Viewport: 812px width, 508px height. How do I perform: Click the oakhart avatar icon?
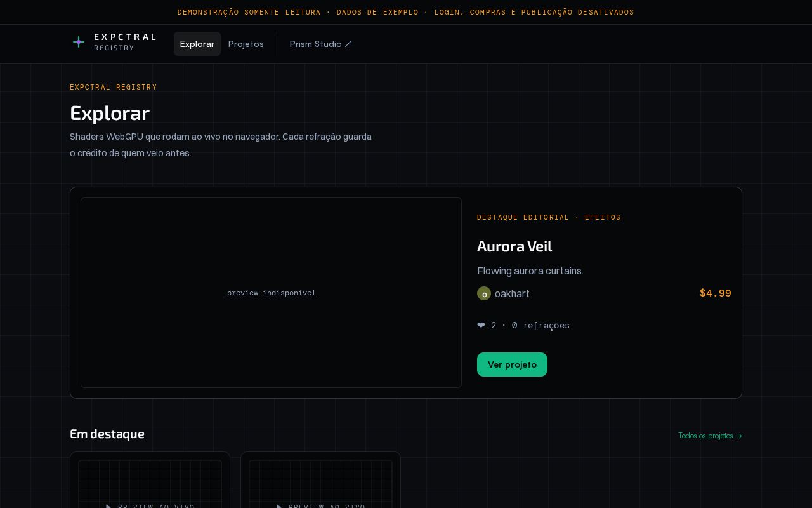(484, 293)
